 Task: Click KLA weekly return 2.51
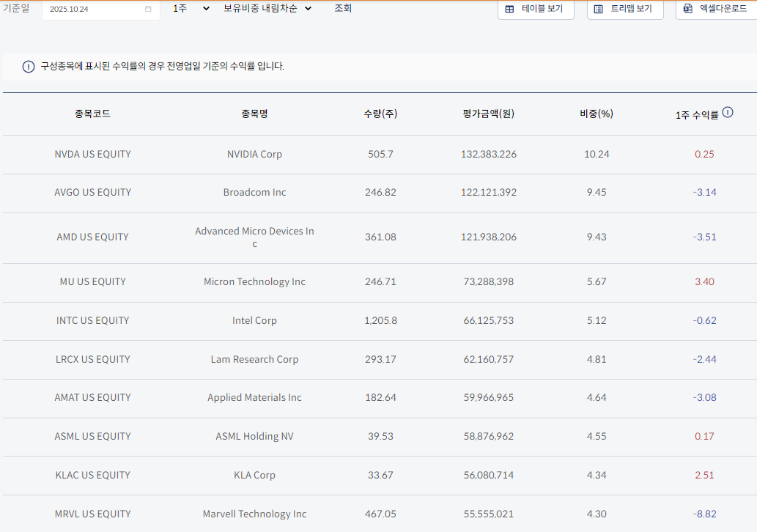click(704, 476)
